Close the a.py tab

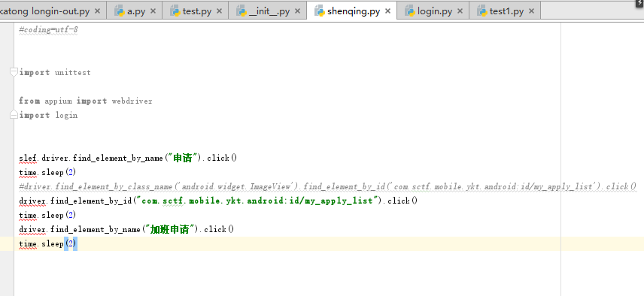point(153,11)
